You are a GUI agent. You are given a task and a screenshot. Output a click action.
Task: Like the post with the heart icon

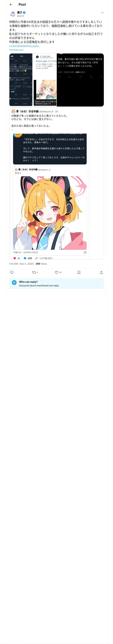(x=56, y=272)
